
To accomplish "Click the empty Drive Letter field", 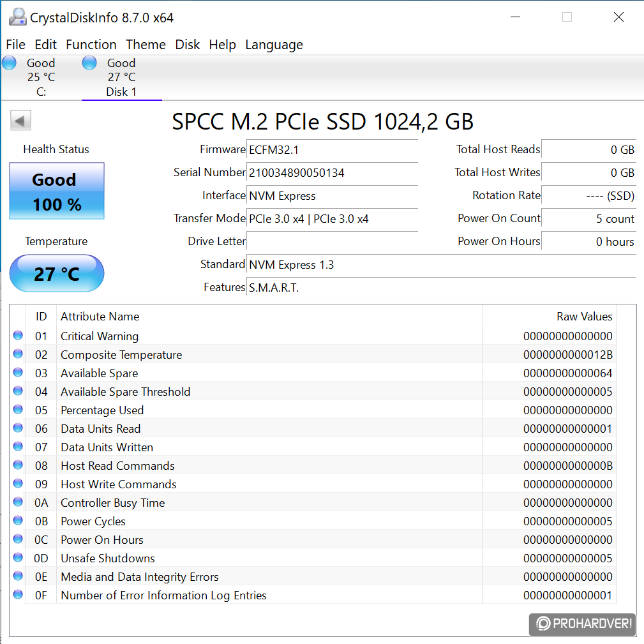I will pyautogui.click(x=332, y=241).
